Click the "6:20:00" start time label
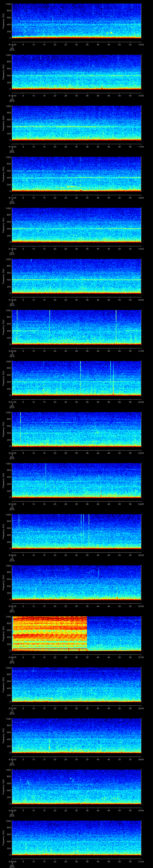153x868 pixels. click(12, 351)
